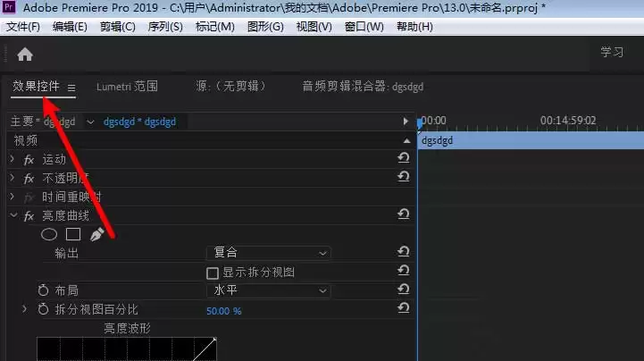Expand the 运动 effect properties
The height and width of the screenshot is (361, 644).
pyautogui.click(x=13, y=158)
